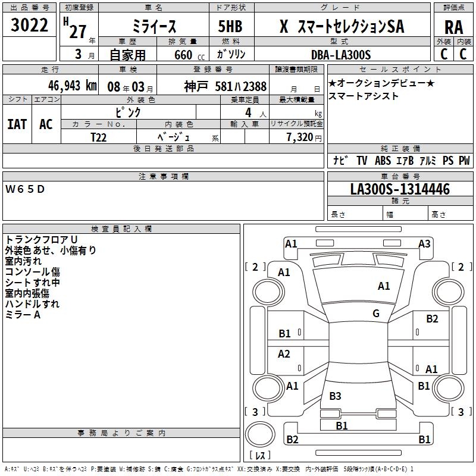Select inspector note ハンドルすれ
This screenshot has width=476, height=476.
[32, 304]
